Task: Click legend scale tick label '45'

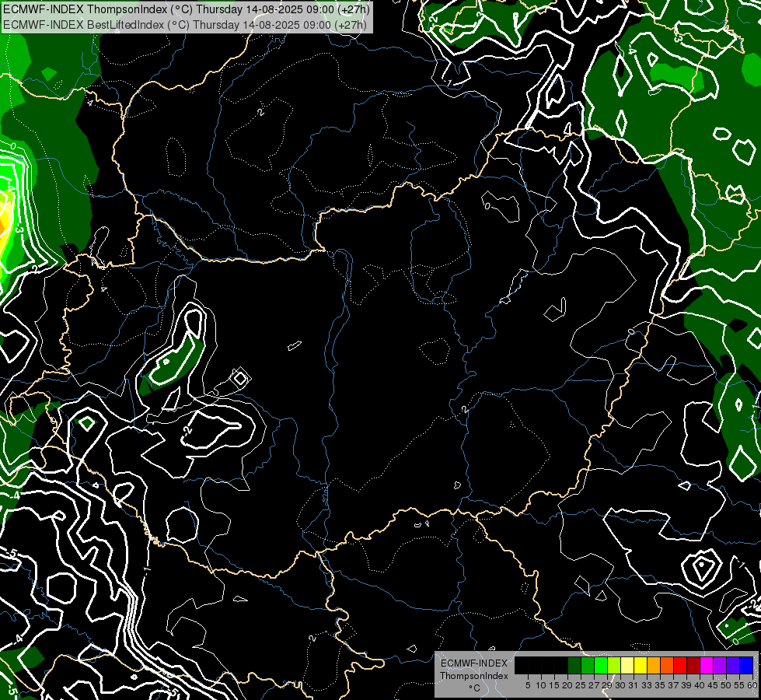Action: click(713, 685)
